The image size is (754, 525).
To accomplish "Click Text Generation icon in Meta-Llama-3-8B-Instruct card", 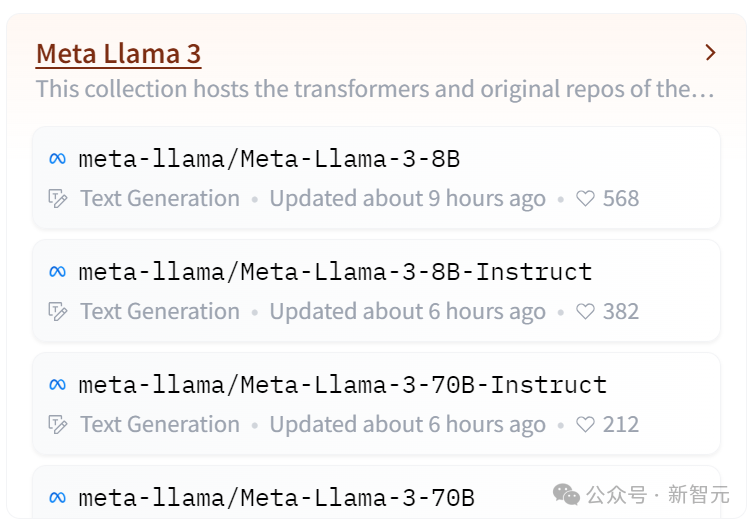I will point(58,312).
